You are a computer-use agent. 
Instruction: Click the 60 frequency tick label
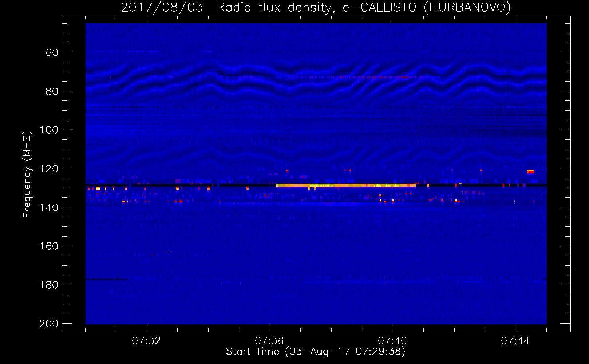(52, 52)
